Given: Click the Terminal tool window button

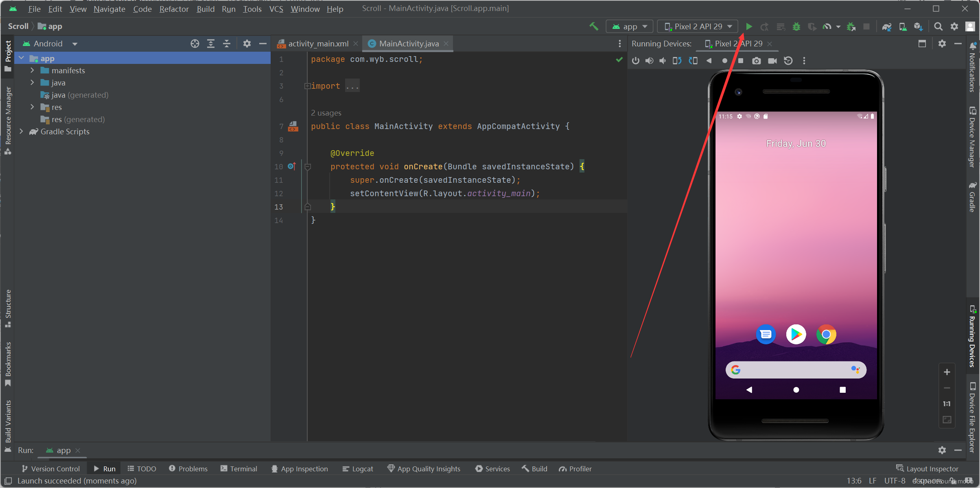Looking at the screenshot, I should point(238,469).
